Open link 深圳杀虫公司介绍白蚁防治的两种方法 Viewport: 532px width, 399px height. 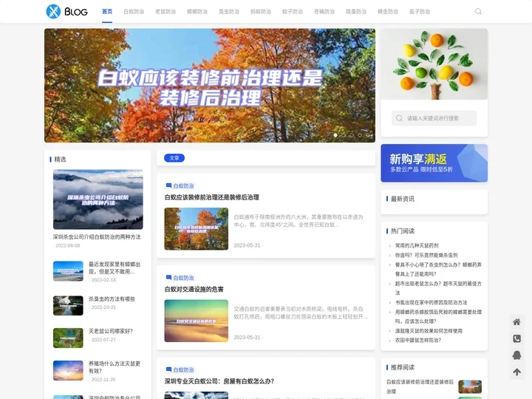pos(97,237)
